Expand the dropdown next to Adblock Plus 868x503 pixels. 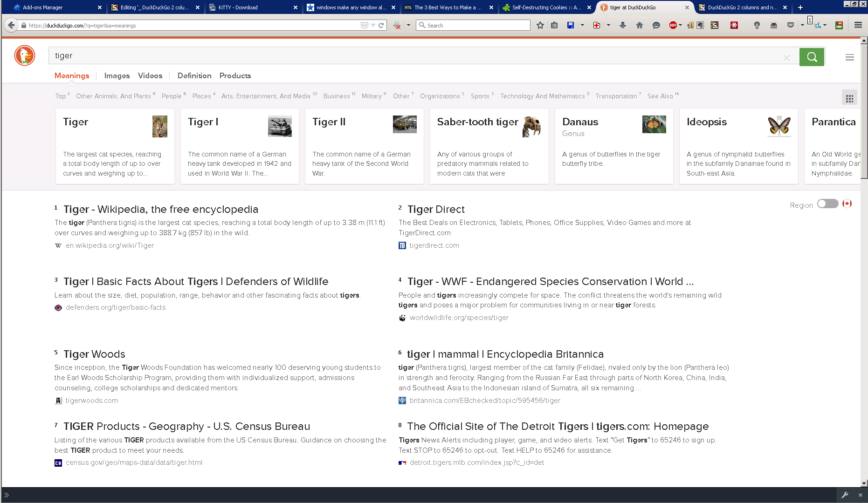680,25
